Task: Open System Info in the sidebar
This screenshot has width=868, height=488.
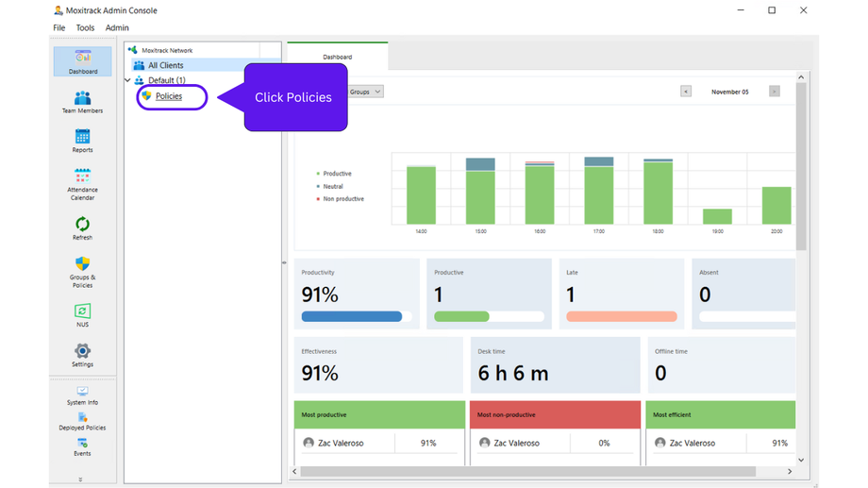Action: click(82, 395)
